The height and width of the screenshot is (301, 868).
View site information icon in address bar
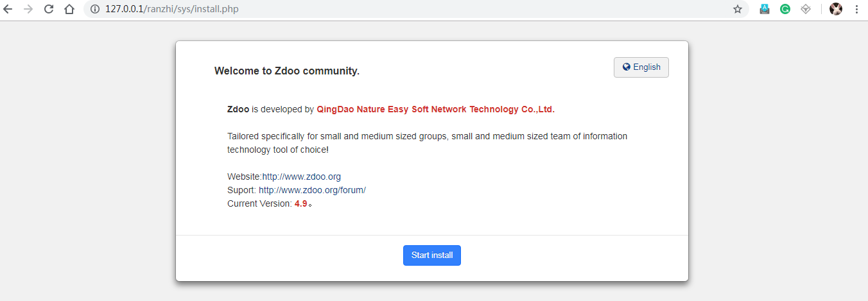[x=94, y=10]
